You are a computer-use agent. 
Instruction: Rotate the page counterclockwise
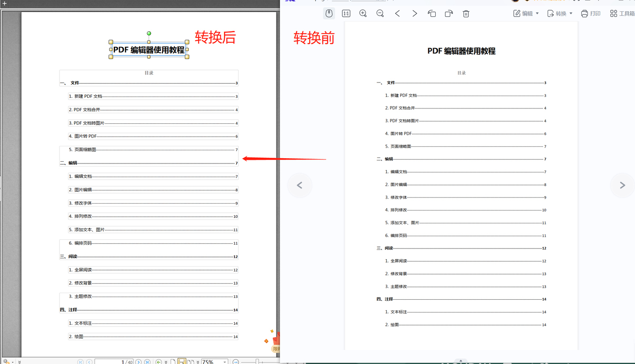432,14
